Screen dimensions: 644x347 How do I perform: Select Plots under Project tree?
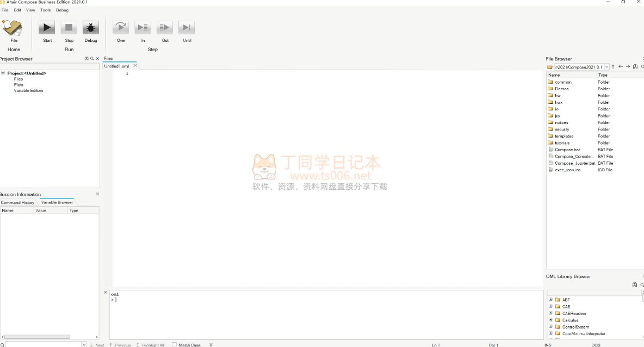point(18,85)
